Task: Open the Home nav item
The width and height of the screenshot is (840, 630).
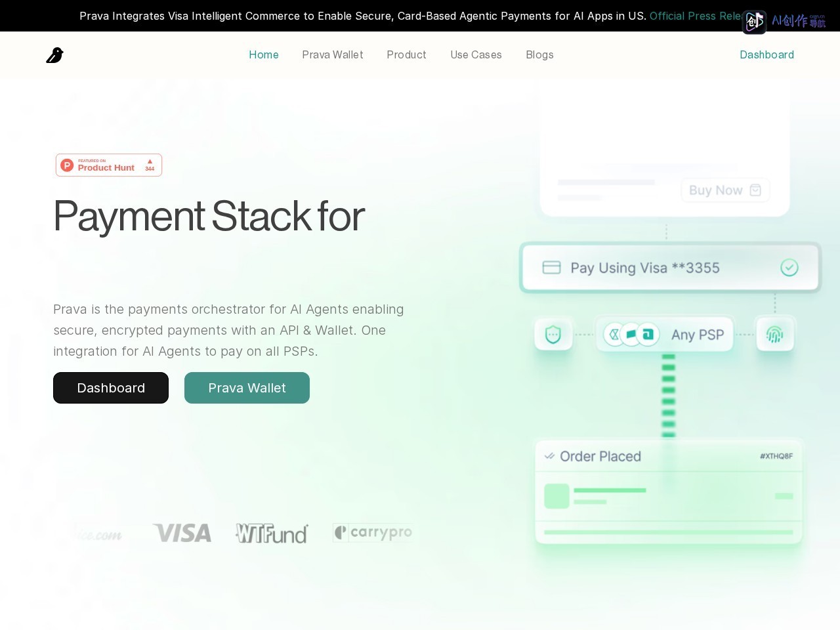Action: (x=264, y=55)
